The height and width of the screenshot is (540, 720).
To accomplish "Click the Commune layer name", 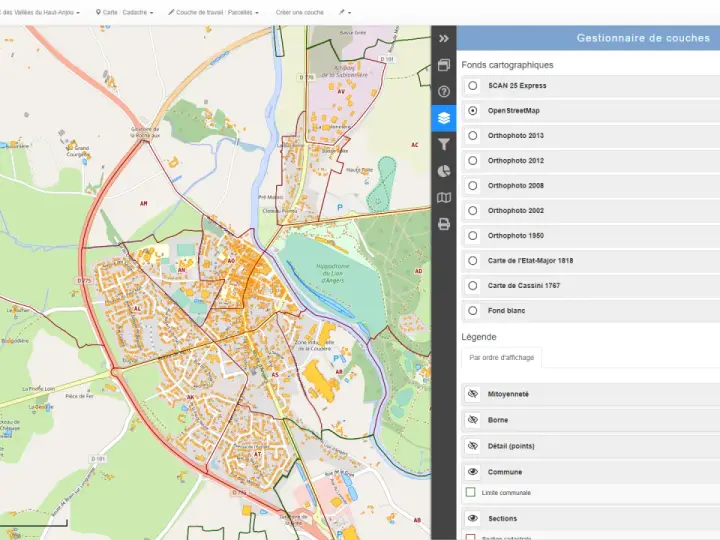I will tap(505, 472).
